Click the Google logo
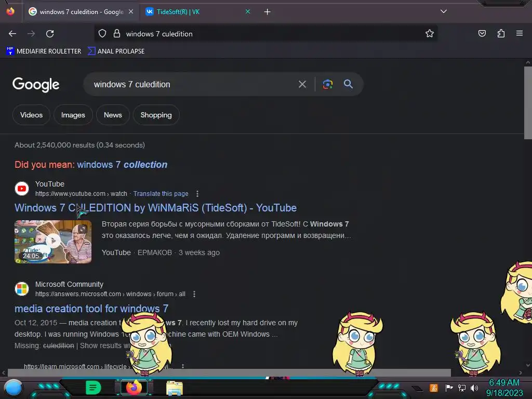 point(36,85)
